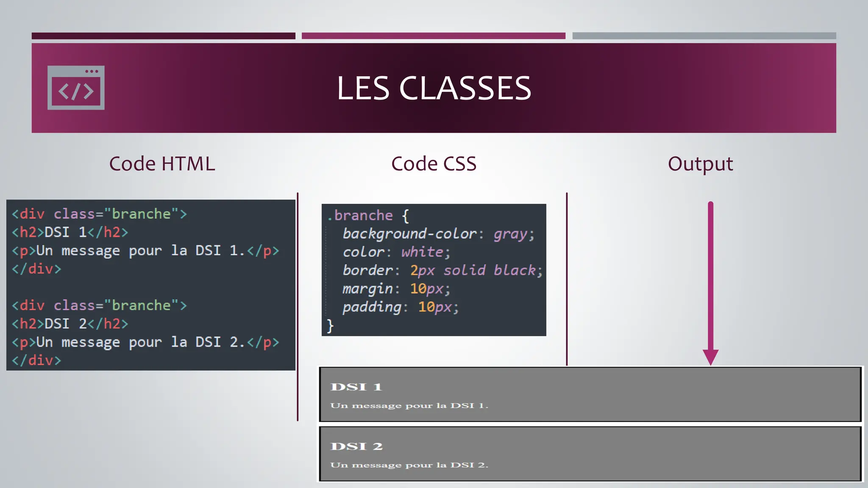Click the first <div class="branche"> line
The image size is (868, 488).
(99, 213)
